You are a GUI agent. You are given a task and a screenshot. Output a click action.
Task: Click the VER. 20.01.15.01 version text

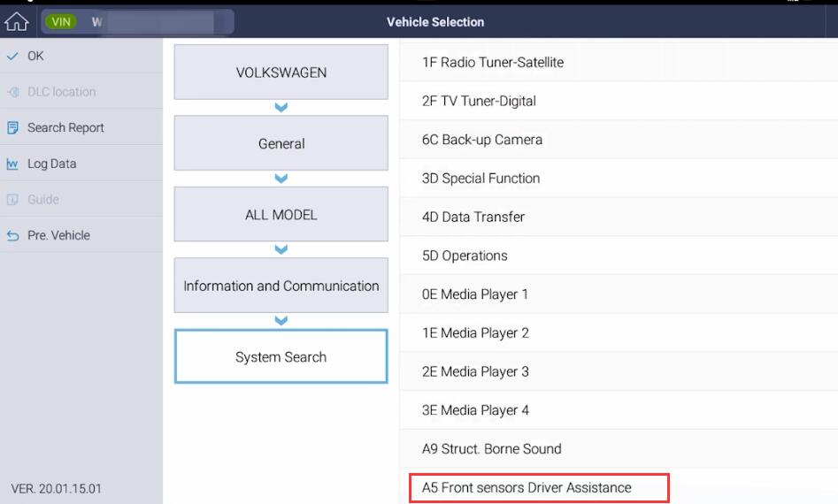coord(56,488)
